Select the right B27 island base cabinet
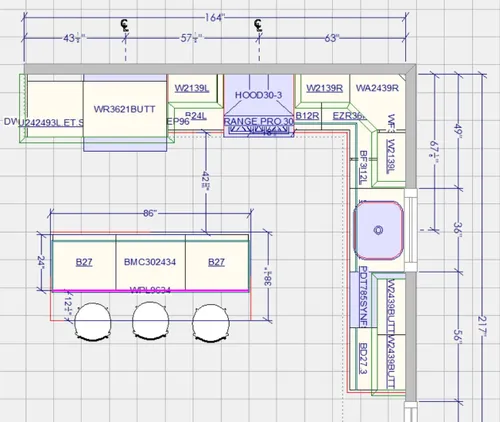This screenshot has height=422, width=500. point(216,262)
